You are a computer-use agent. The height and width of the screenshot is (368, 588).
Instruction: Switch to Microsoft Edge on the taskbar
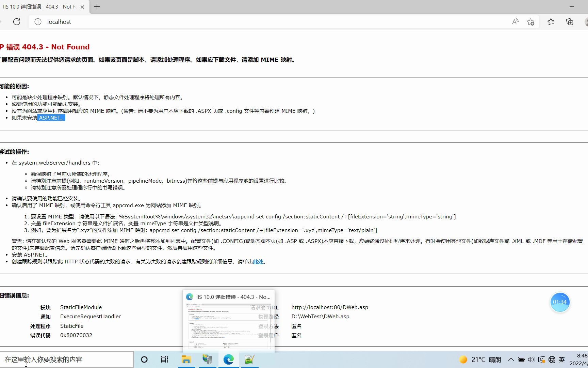(229, 359)
